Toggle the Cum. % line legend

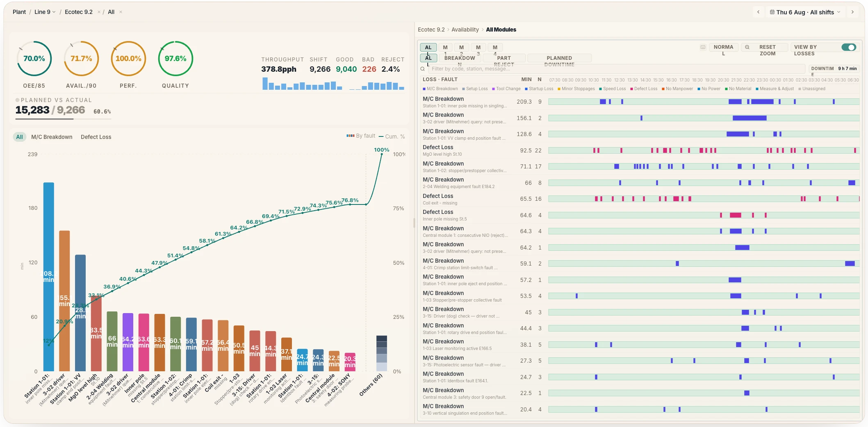pyautogui.click(x=392, y=136)
